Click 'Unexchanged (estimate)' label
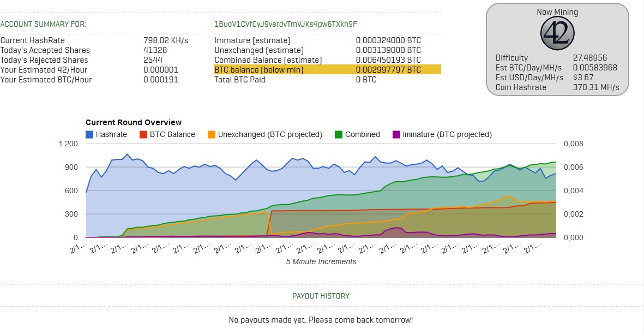 [x=259, y=50]
